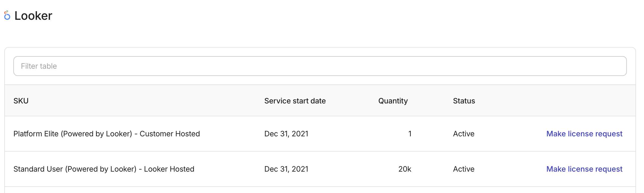The width and height of the screenshot is (644, 193).
Task: Click Active status of Standard User row
Action: coord(463,169)
